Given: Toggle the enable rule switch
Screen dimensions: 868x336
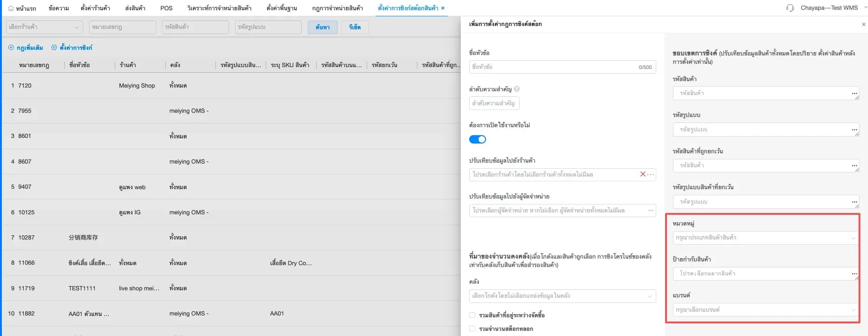Looking at the screenshot, I should (x=478, y=139).
